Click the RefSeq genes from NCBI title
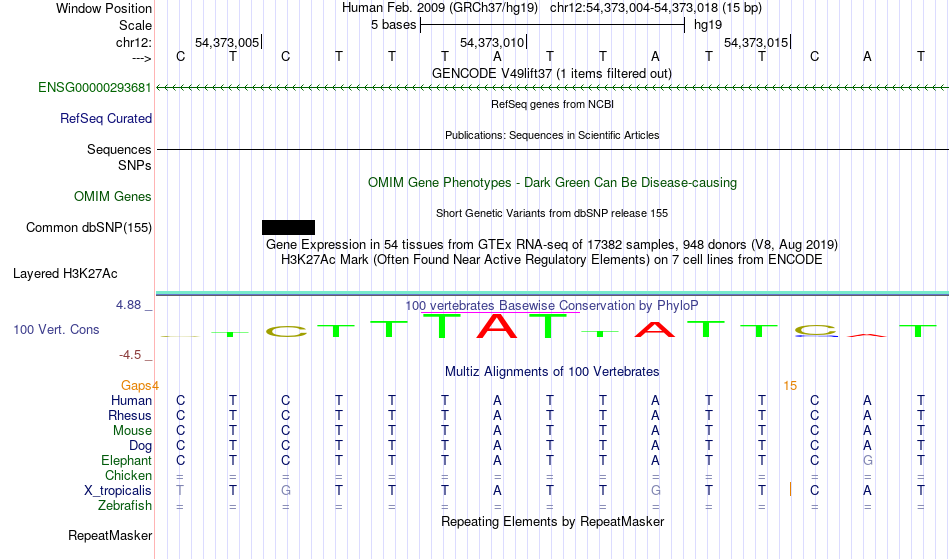The width and height of the screenshot is (950, 559). 552,104
